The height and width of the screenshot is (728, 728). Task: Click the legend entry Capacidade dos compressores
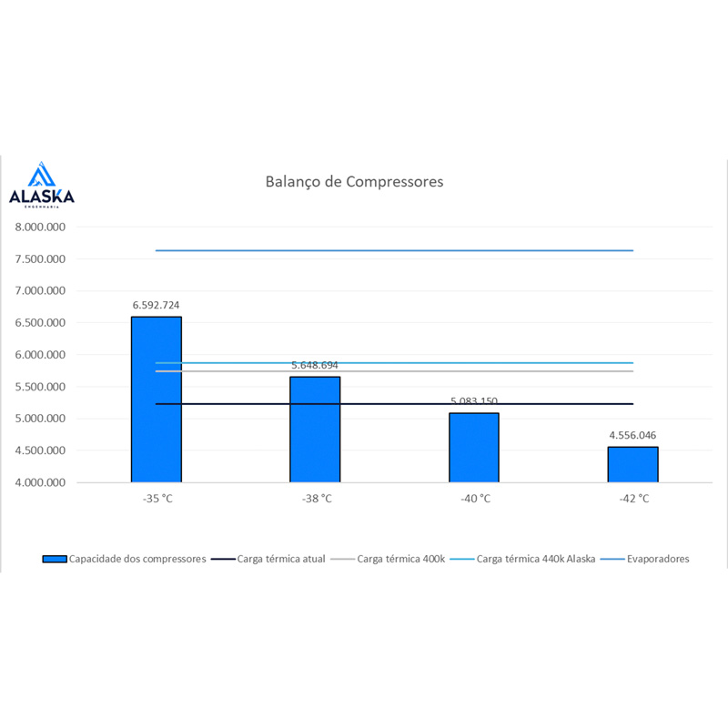pyautogui.click(x=125, y=559)
